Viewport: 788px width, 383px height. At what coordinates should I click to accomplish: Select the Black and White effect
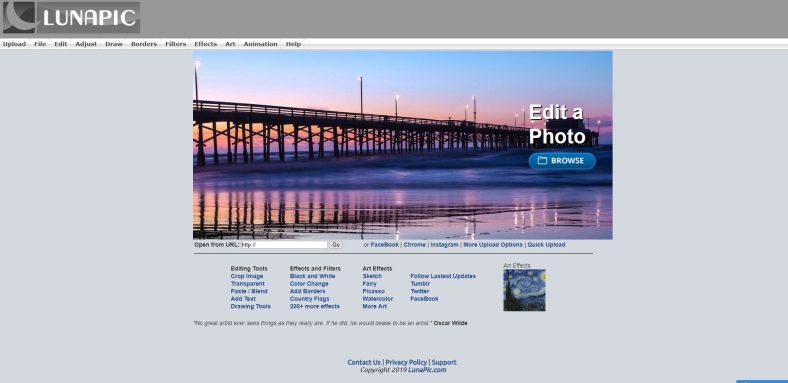[313, 276]
